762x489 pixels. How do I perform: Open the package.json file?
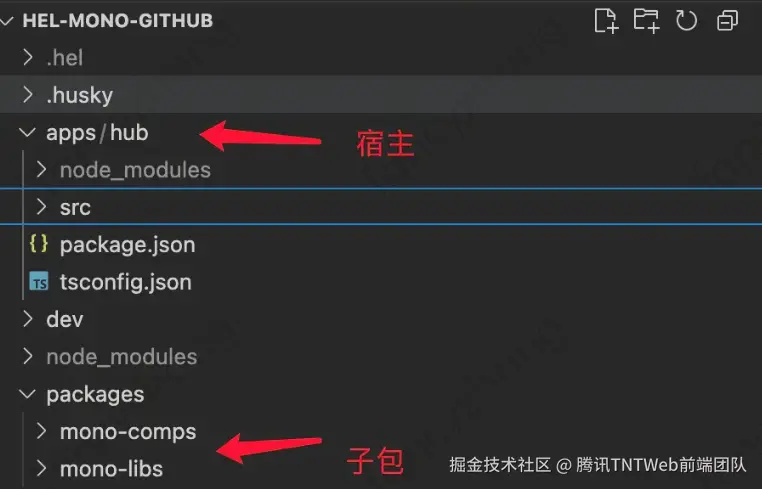pos(127,244)
